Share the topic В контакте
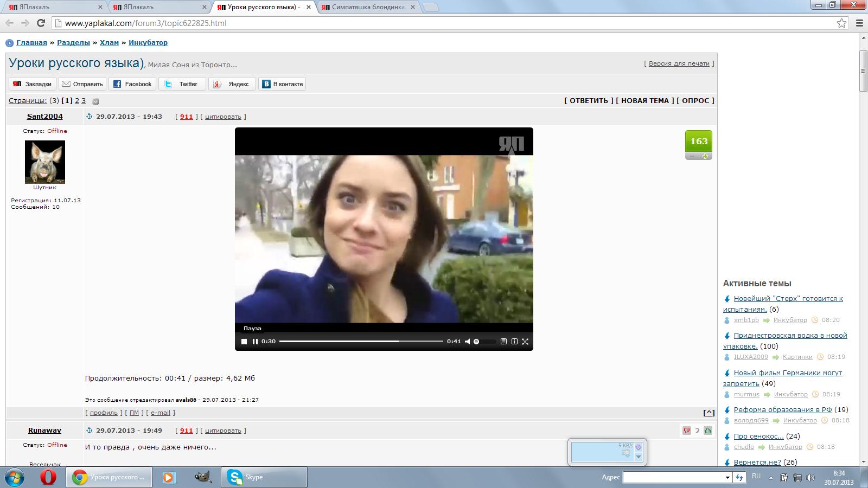Viewport: 868px width, 488px height. point(282,84)
